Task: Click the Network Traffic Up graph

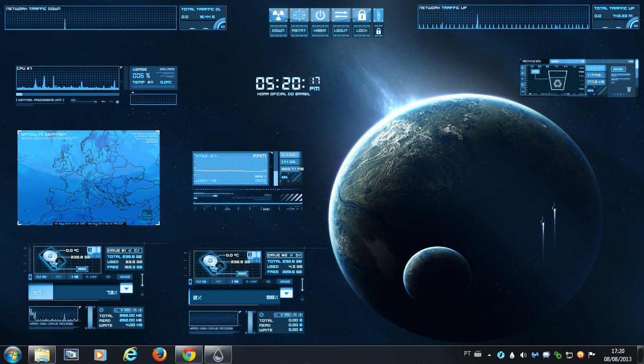Action: click(x=504, y=17)
